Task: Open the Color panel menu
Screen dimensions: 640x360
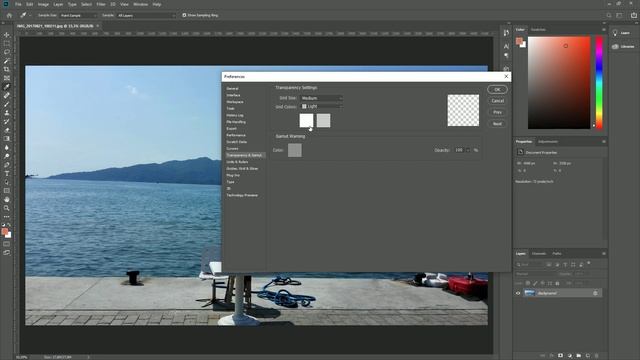Action: click(x=604, y=29)
